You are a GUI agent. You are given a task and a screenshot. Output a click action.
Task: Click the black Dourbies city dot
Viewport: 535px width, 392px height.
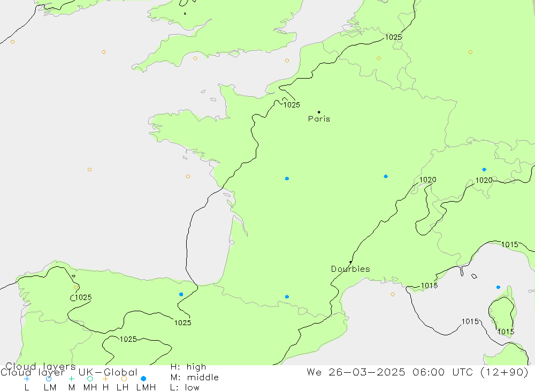(x=351, y=262)
